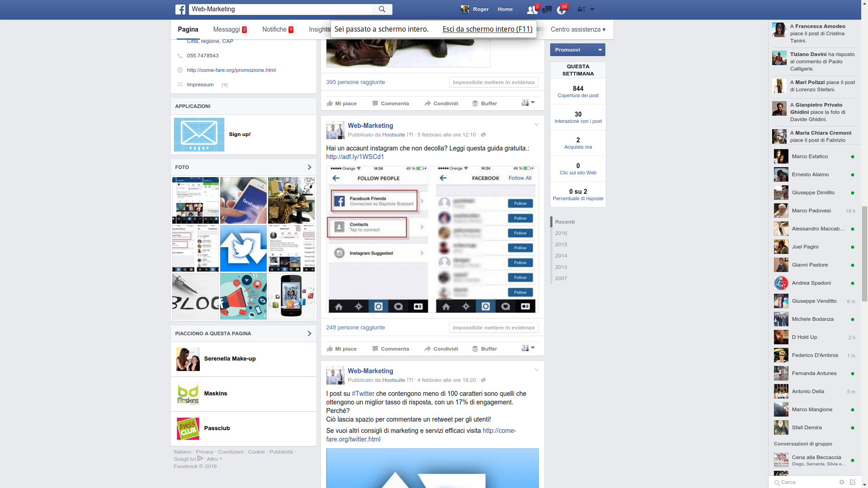Open the Altro footer dropdown

[x=214, y=459]
